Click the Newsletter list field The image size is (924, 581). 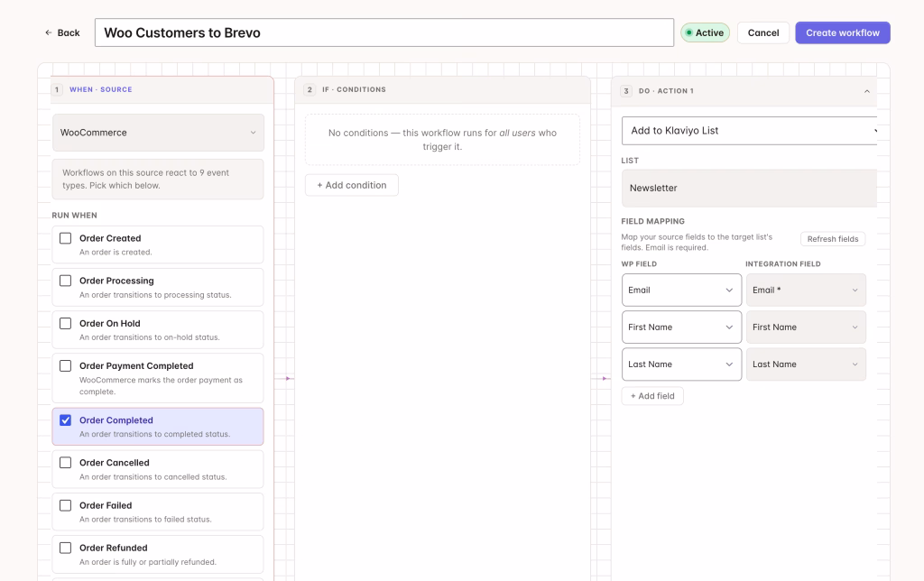point(749,188)
